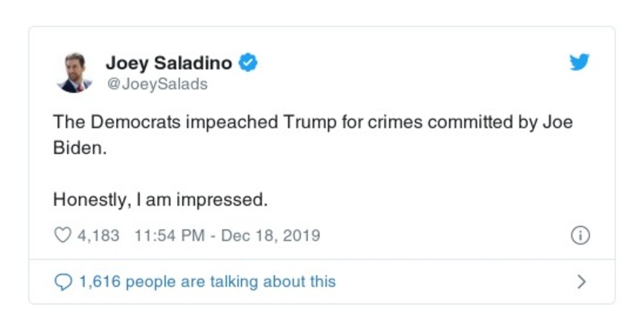Click the speech bubble reply icon
Image resolution: width=644 pixels, height=334 pixels.
tap(63, 282)
